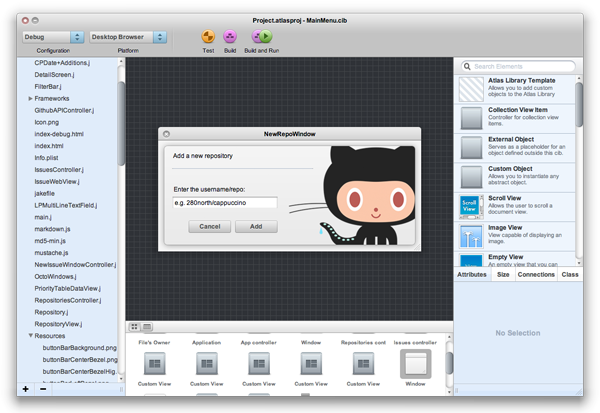
Task: Open index-debug.html file
Action: click(x=59, y=134)
